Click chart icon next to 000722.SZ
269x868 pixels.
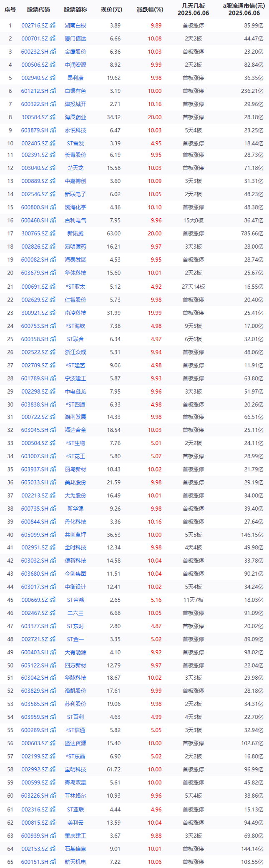(53, 417)
